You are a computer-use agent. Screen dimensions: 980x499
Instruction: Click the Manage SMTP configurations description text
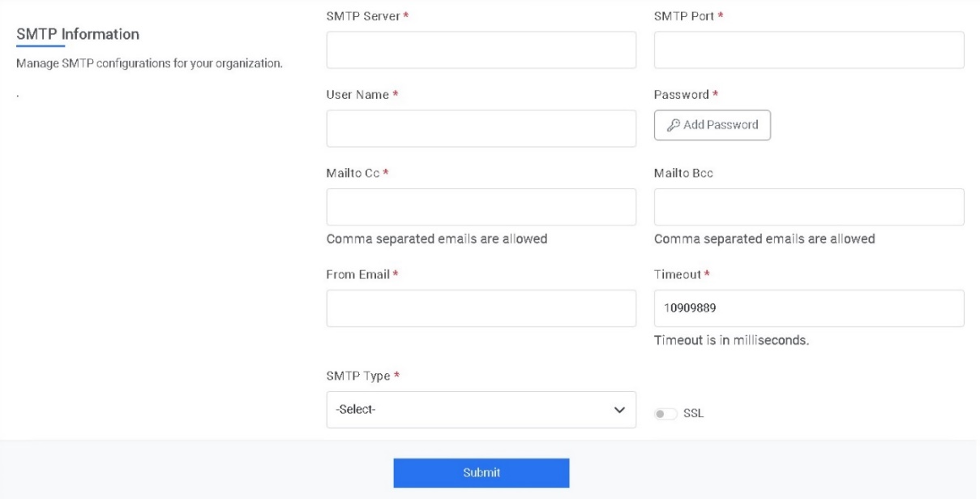[149, 63]
